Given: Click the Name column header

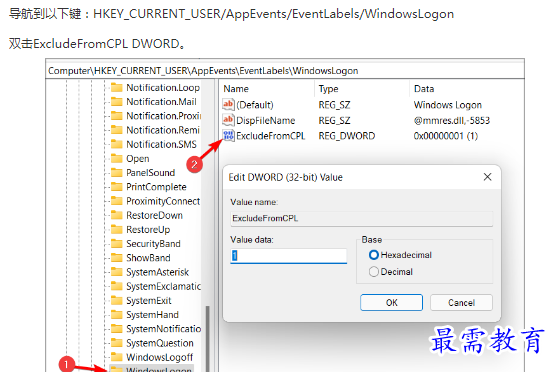Looking at the screenshot, I should [x=236, y=89].
